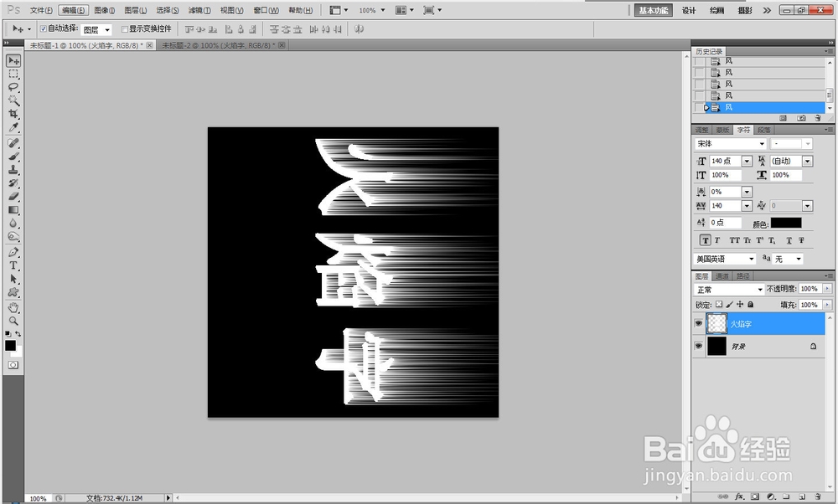Open anti-aliasing 无 dropdown
The image size is (838, 504).
[799, 259]
